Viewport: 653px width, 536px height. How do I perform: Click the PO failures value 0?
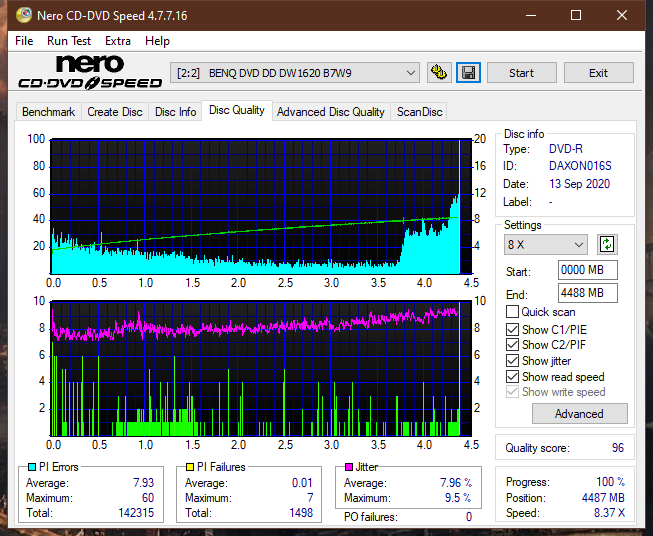(x=469, y=517)
